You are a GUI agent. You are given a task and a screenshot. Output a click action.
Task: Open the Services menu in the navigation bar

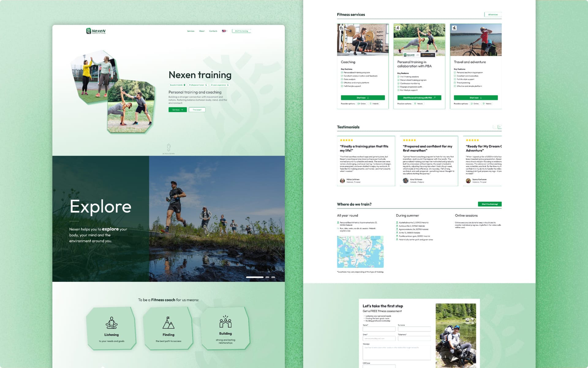(x=190, y=31)
